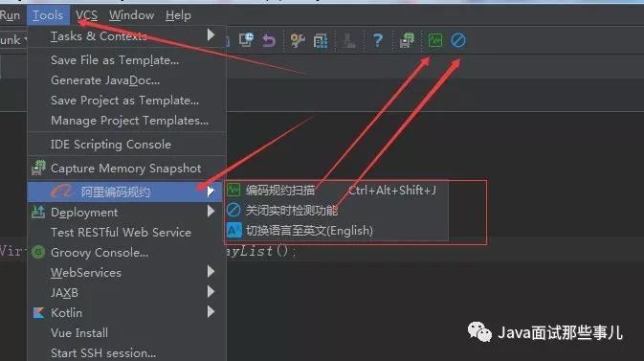The height and width of the screenshot is (361, 644).
Task: Open the run configuration dropdown labelled unk
Action: click(x=13, y=40)
